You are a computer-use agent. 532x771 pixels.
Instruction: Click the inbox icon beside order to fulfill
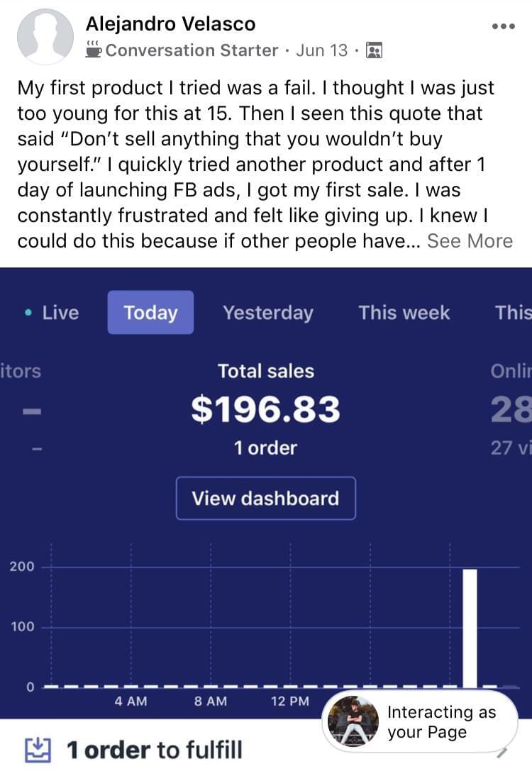pos(37,749)
